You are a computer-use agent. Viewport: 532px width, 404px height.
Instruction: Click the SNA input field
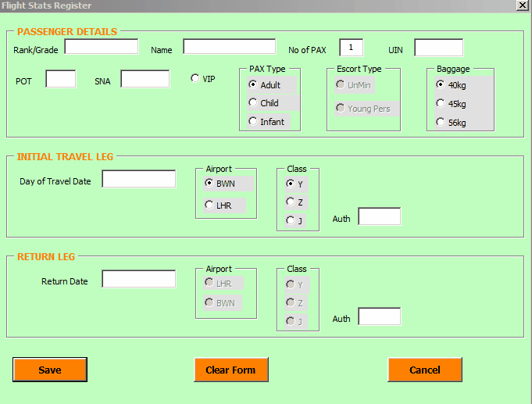(x=145, y=79)
